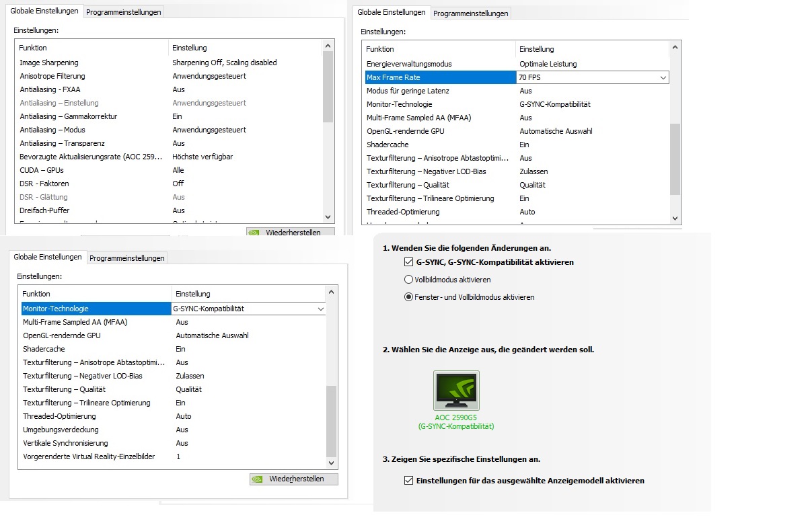Click the 'Alle' value of CUDA – GPUs

pyautogui.click(x=178, y=170)
